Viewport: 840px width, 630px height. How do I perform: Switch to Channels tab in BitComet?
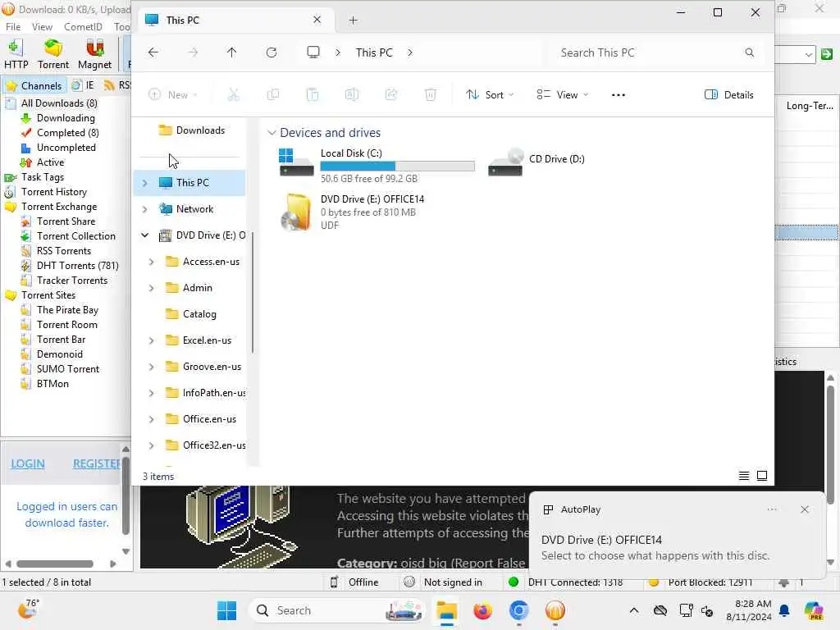34,85
